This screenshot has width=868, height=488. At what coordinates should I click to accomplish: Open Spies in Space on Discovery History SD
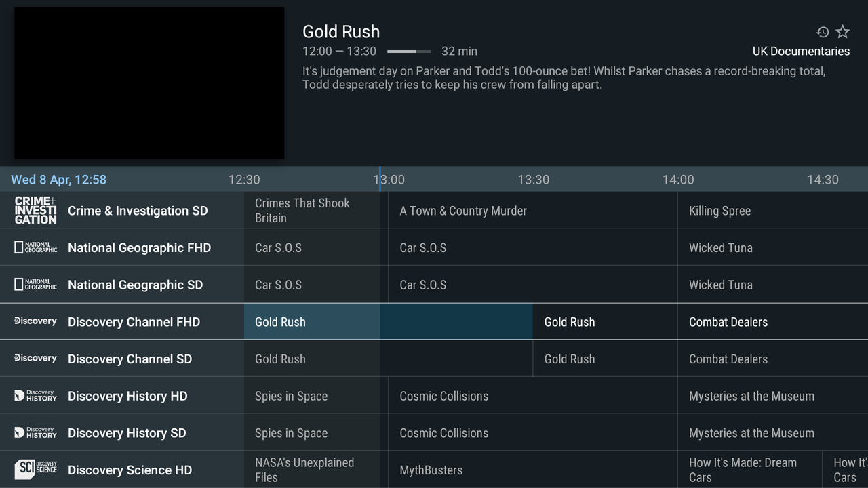316,433
